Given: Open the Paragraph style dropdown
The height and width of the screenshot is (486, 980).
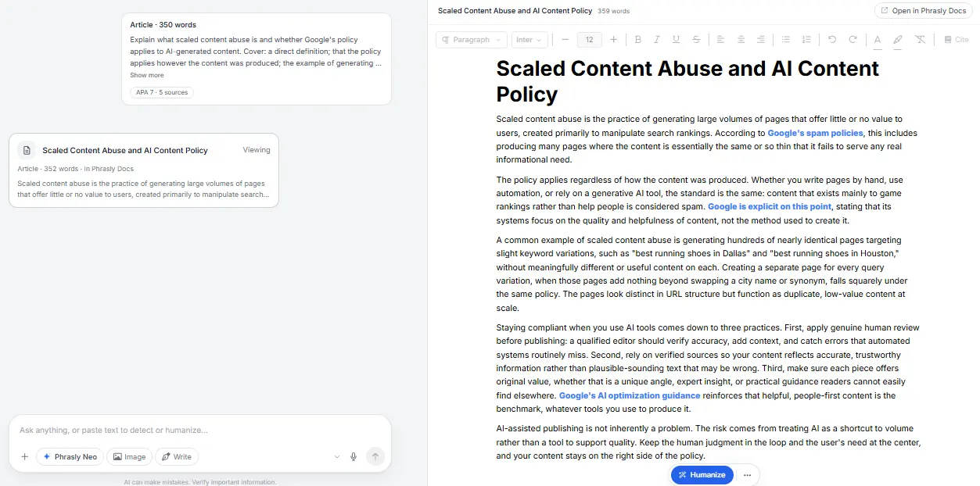Looking at the screenshot, I should [x=471, y=40].
